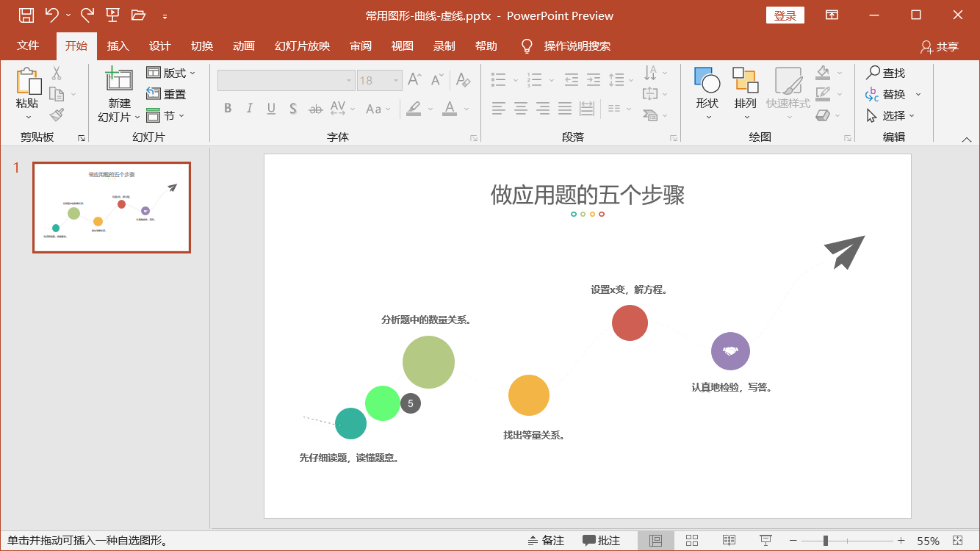Toggle Align Left paragraph alignment
The height and width of the screenshot is (551, 980).
tap(499, 109)
